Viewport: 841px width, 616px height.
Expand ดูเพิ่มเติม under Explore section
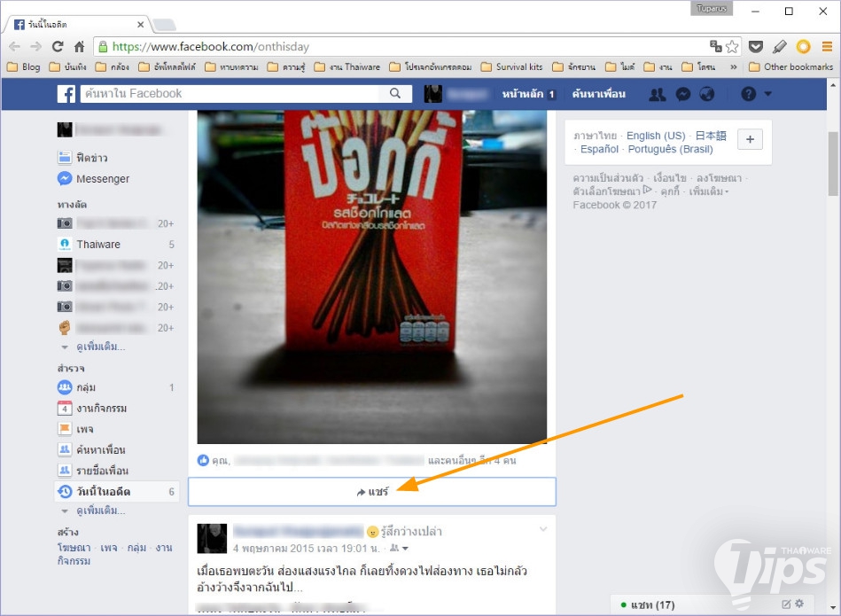100,511
